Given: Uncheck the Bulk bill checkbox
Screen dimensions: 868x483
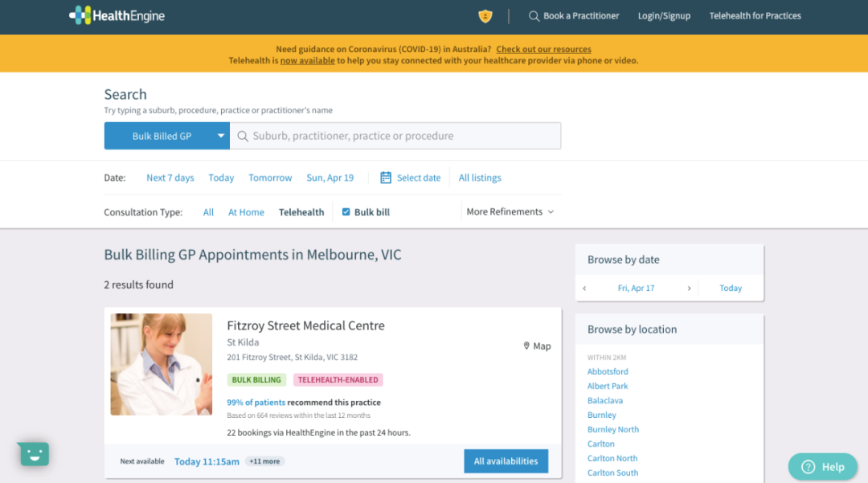Looking at the screenshot, I should (346, 212).
